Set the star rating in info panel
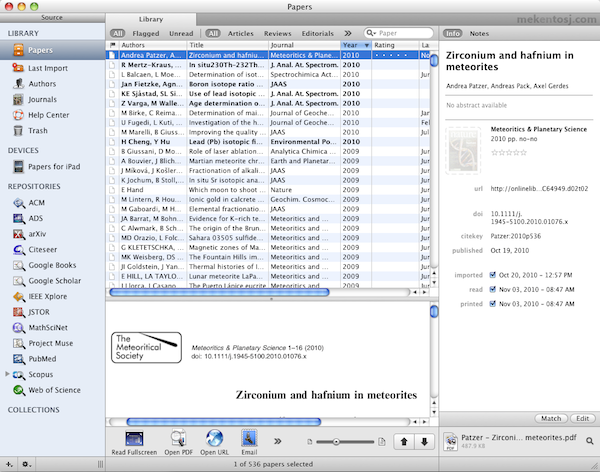This screenshot has width=600, height=472. click(x=509, y=153)
